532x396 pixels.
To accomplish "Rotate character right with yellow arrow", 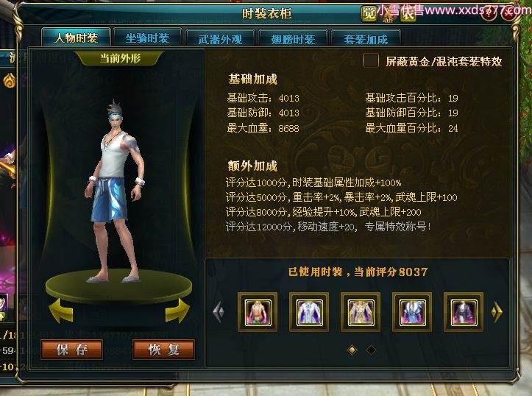I will [x=177, y=311].
